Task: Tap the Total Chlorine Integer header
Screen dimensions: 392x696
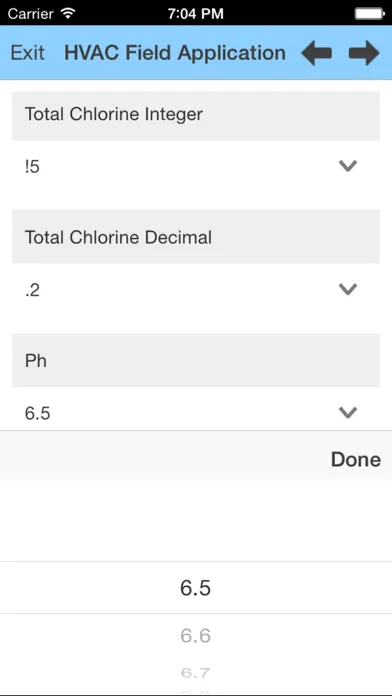Action: coord(196,116)
